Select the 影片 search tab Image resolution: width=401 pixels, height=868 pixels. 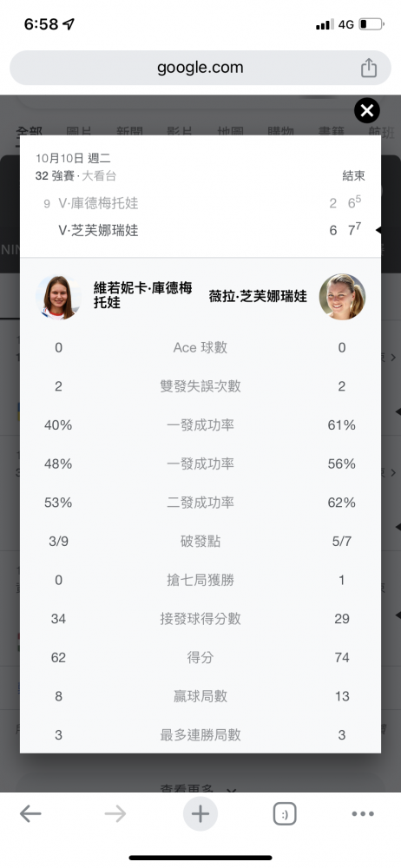coord(180,132)
